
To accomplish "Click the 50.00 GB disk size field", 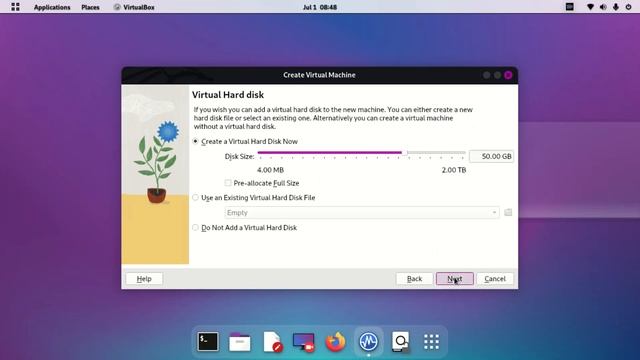I will click(491, 156).
